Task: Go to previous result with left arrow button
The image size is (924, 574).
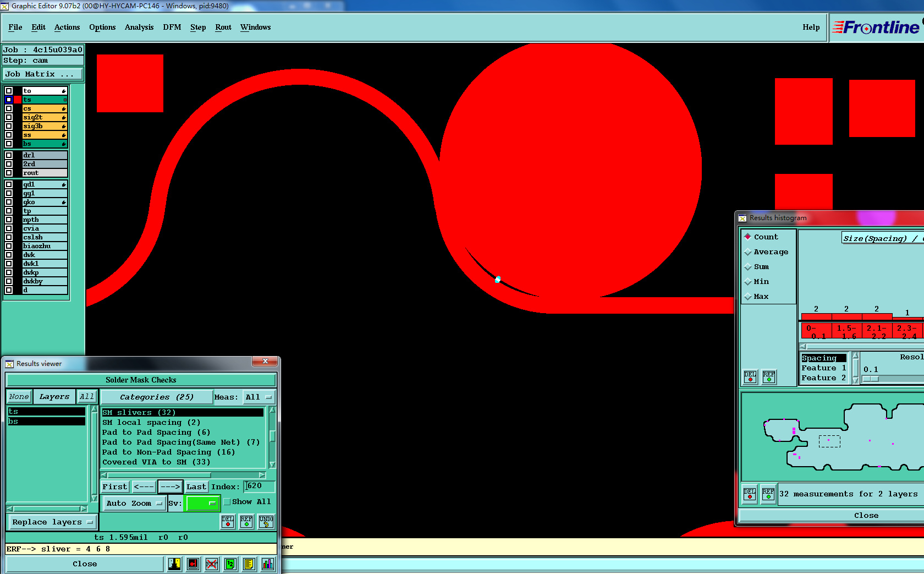Action: pos(144,486)
